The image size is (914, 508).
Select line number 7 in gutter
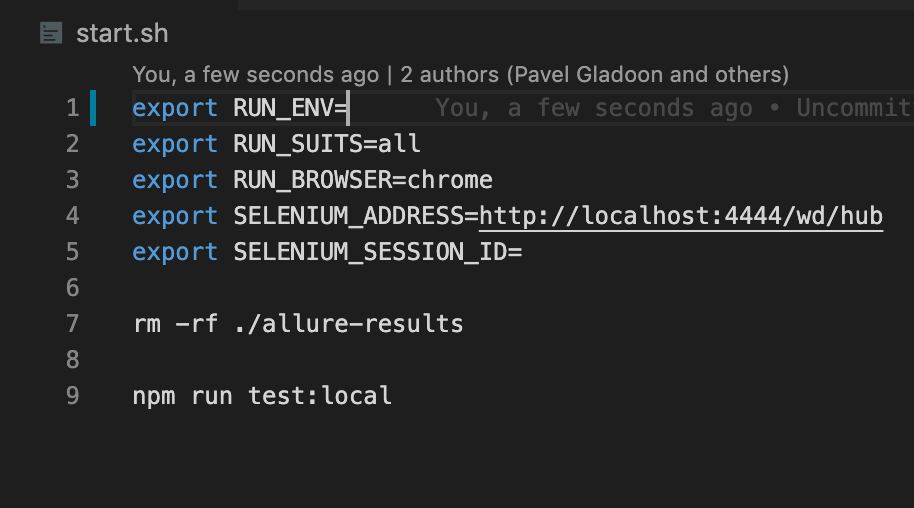point(72,324)
